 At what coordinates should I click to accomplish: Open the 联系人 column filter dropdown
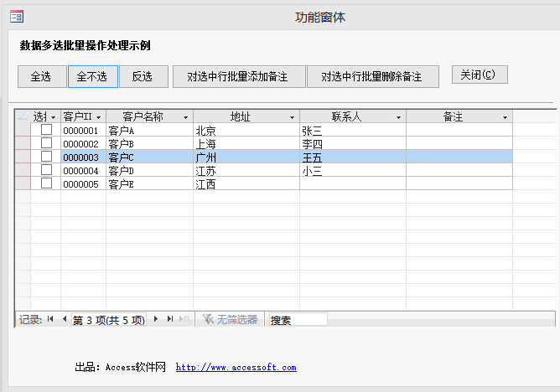tap(398, 117)
